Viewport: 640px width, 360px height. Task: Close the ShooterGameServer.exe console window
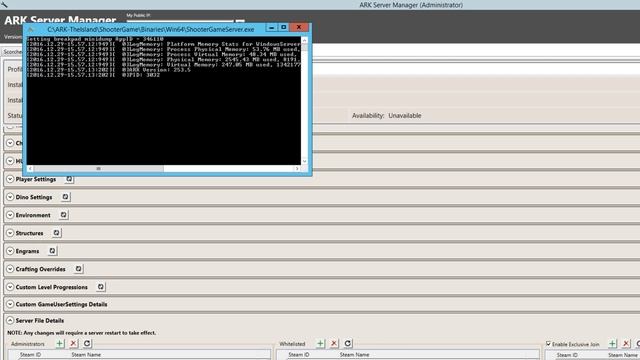click(299, 27)
